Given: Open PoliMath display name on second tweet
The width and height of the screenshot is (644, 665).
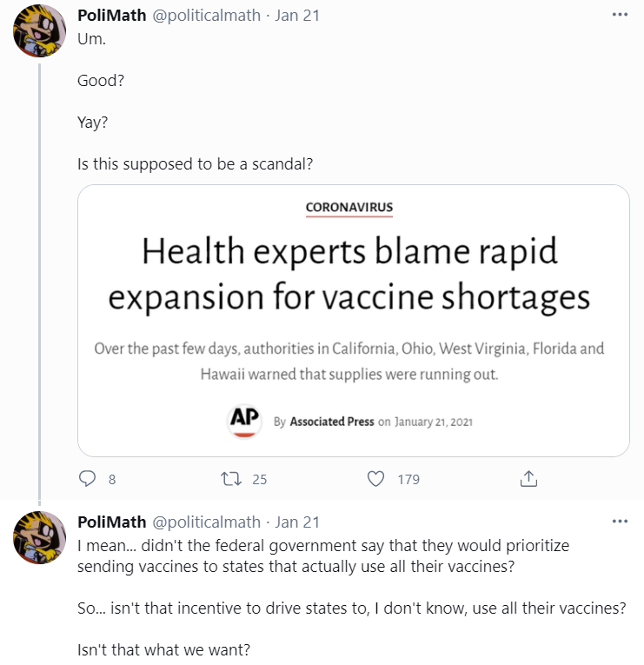Looking at the screenshot, I should (111, 522).
